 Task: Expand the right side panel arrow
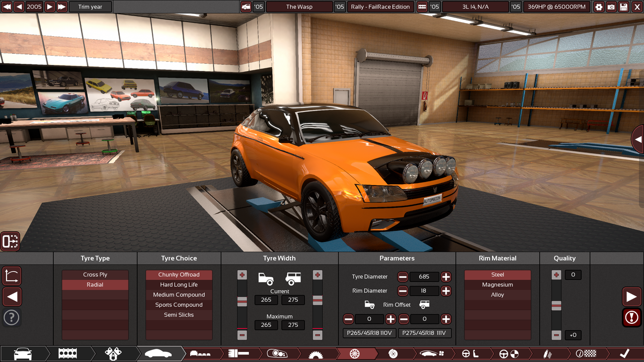(x=638, y=139)
